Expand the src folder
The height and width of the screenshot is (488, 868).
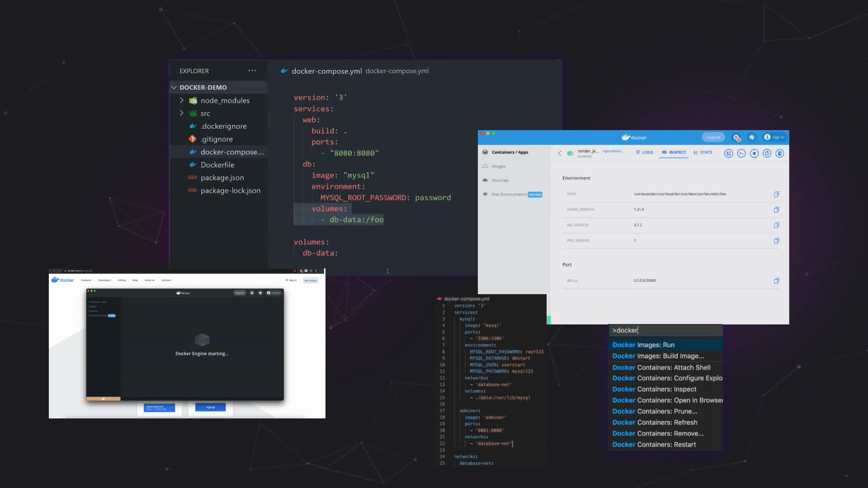coord(182,113)
